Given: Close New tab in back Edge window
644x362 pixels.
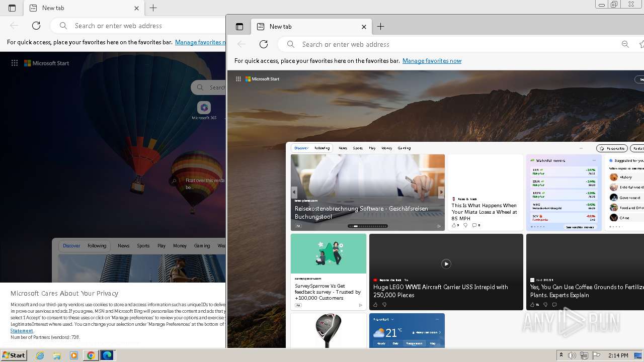Looking at the screenshot, I should (x=136, y=8).
